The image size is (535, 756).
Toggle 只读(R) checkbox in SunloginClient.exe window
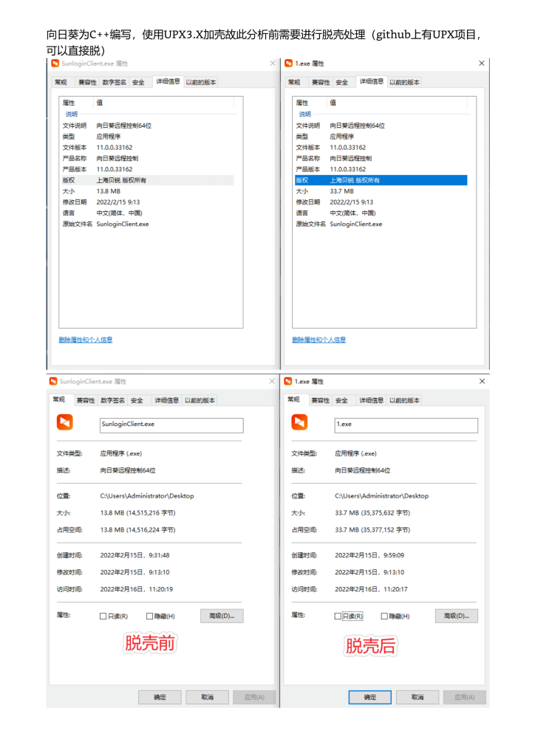(103, 616)
